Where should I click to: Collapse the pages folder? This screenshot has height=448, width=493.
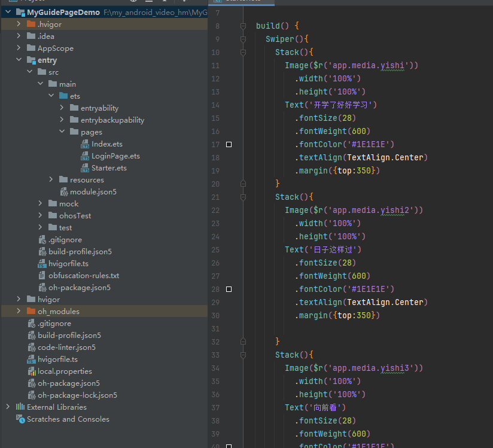(x=62, y=132)
